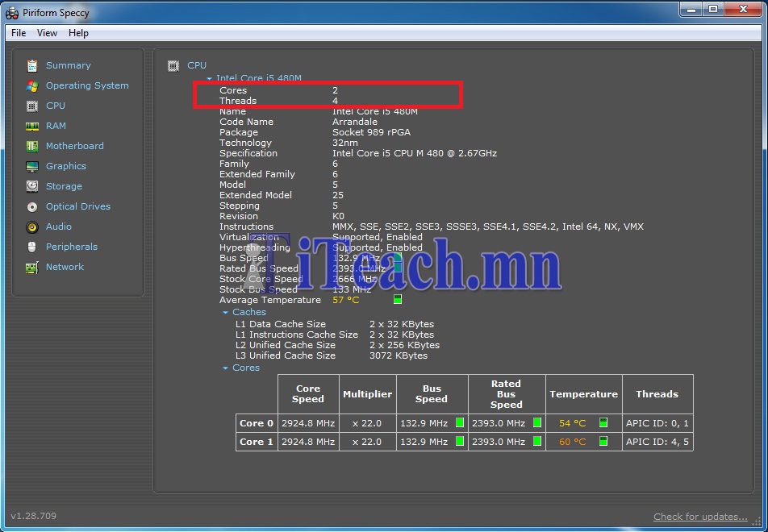Select the RAM memory stick icon
The height and width of the screenshot is (532, 768).
point(32,126)
